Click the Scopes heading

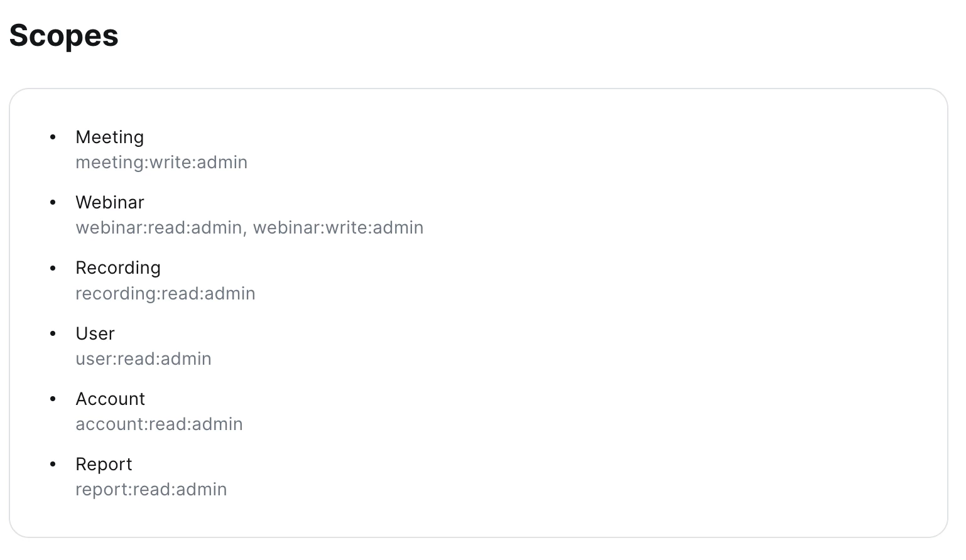click(x=63, y=35)
